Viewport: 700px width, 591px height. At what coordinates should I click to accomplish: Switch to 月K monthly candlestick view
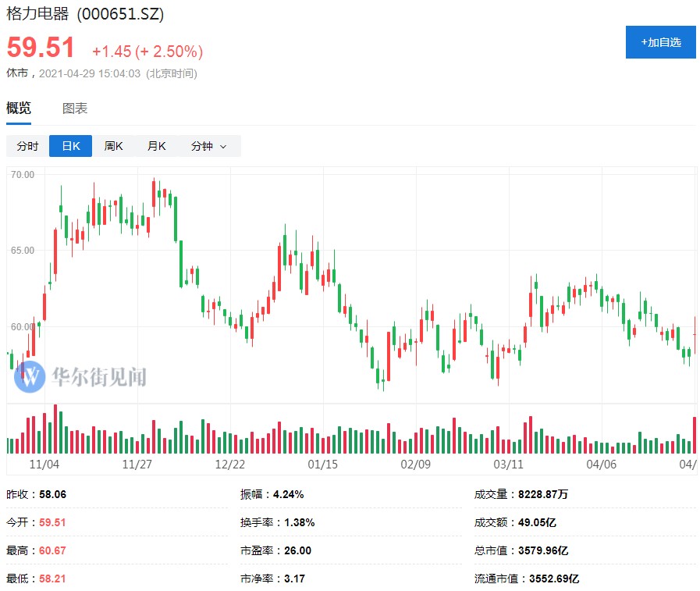[156, 146]
